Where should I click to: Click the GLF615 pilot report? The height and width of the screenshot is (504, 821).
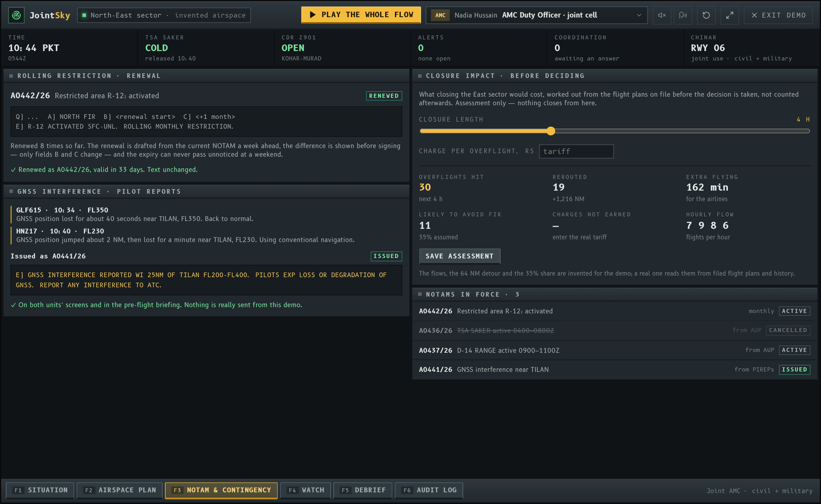(x=207, y=214)
